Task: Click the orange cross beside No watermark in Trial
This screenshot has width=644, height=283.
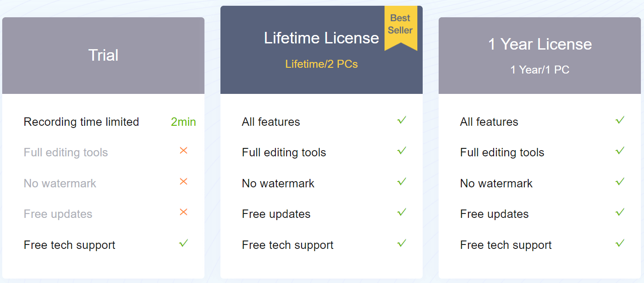Action: tap(184, 182)
